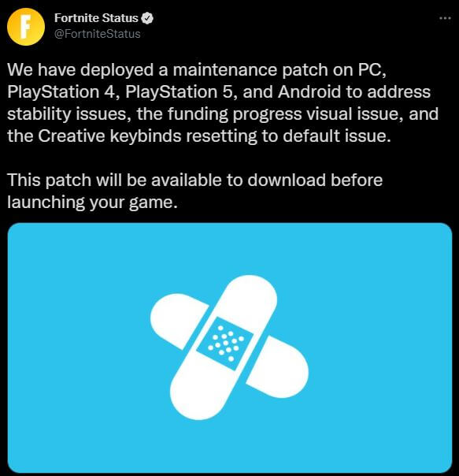This screenshot has width=459, height=476.
Task: Open the Fortnite Status profile avatar
Action: pos(26,27)
